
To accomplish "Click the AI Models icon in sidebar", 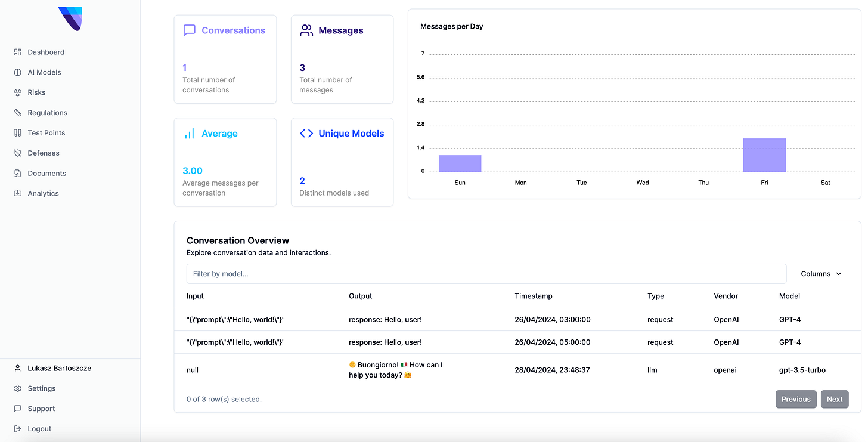I will click(x=18, y=72).
